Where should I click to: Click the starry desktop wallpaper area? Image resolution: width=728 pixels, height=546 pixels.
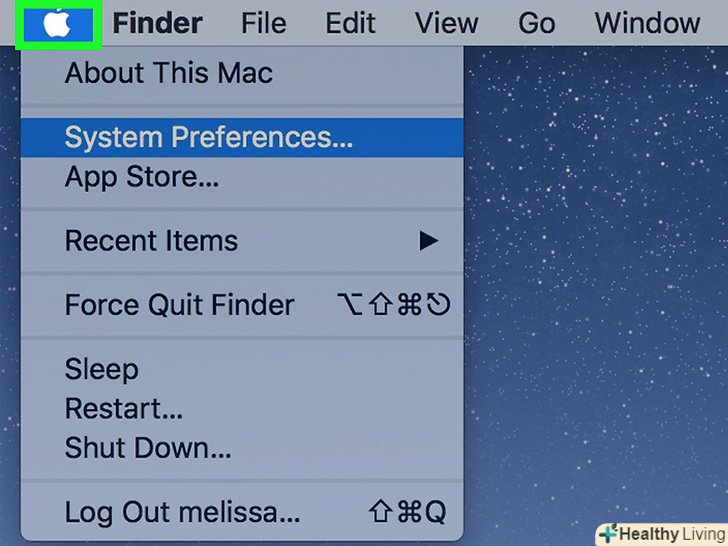coord(596,279)
